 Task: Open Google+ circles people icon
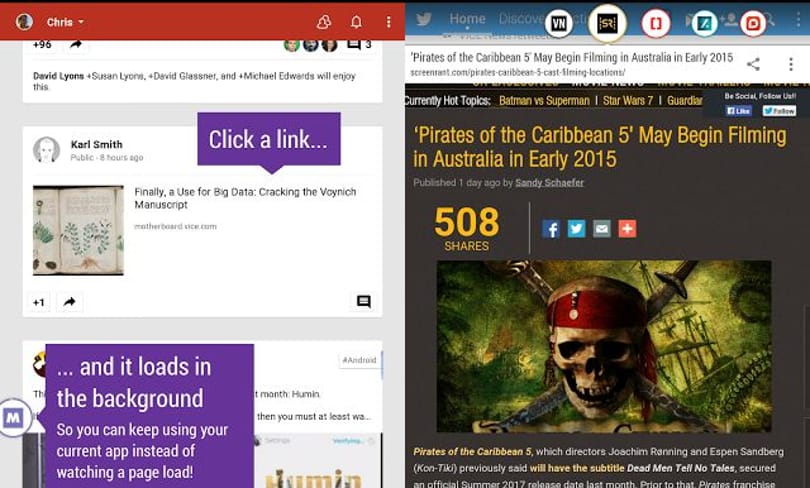tap(324, 22)
